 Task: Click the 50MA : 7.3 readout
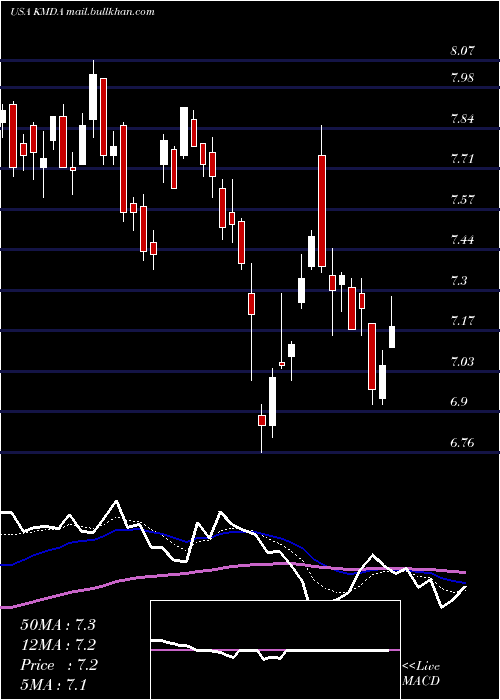pyautogui.click(x=58, y=625)
